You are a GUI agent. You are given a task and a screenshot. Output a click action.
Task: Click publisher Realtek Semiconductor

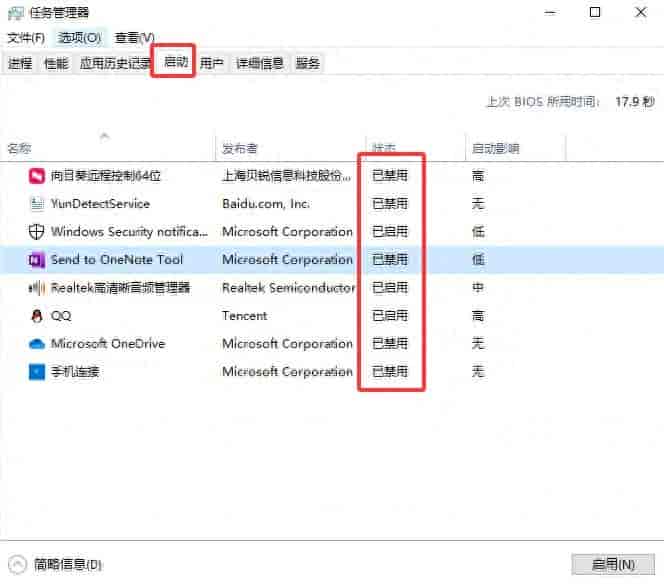[x=289, y=288]
